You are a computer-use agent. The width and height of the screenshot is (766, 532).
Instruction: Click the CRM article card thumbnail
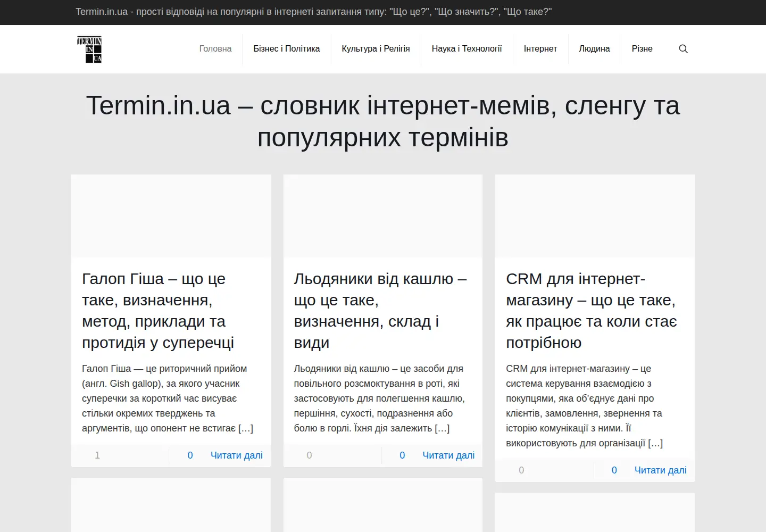tap(595, 216)
